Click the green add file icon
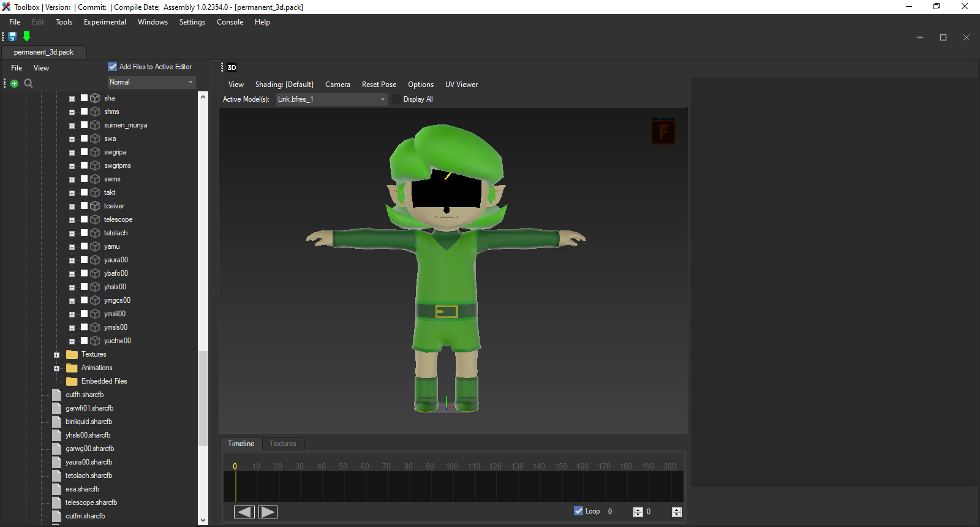Viewport: 980px width, 527px height. pos(15,83)
